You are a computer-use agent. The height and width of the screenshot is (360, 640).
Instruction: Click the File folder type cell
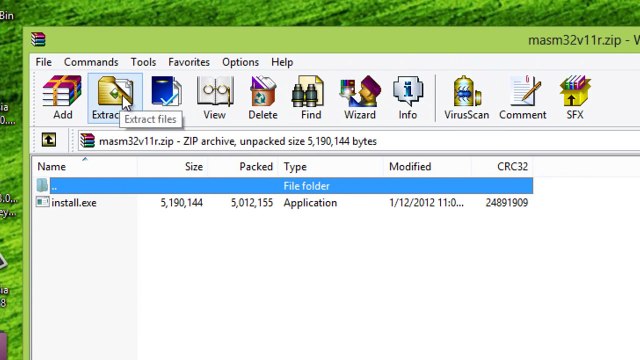(306, 186)
